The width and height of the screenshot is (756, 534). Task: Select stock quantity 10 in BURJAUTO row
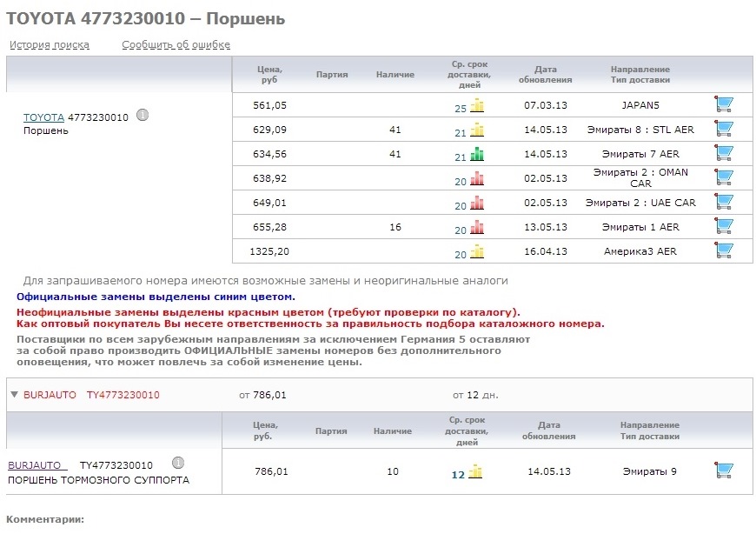[393, 471]
